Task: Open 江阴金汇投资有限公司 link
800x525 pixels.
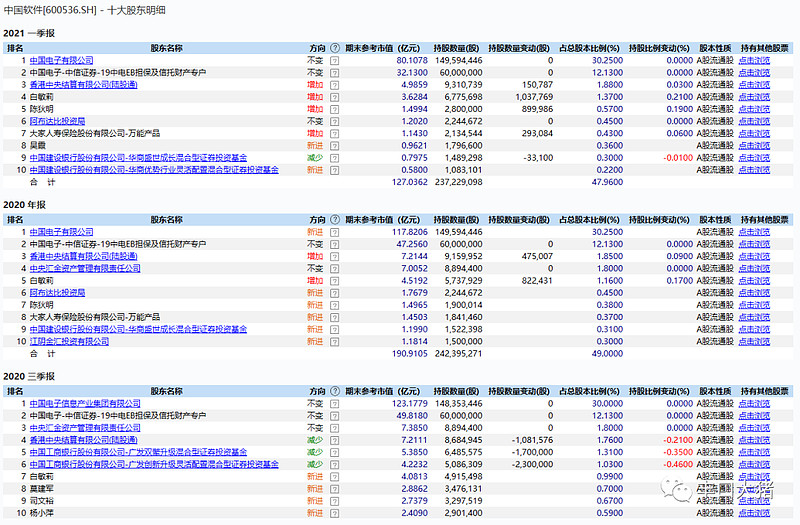Action: coord(69,341)
